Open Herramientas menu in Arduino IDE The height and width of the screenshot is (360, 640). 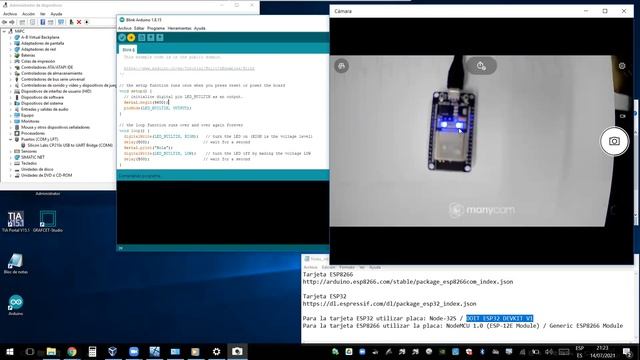tap(179, 28)
